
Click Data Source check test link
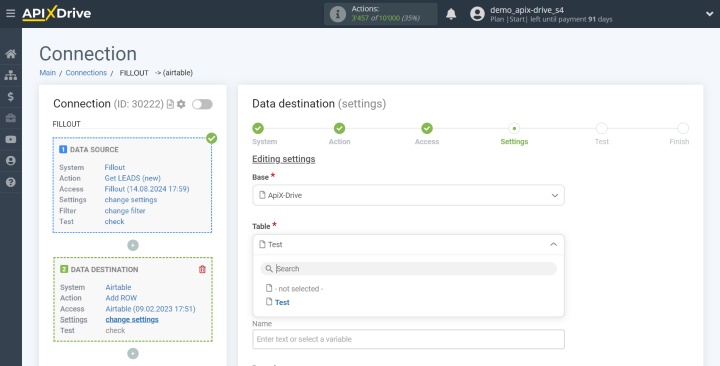click(x=114, y=221)
